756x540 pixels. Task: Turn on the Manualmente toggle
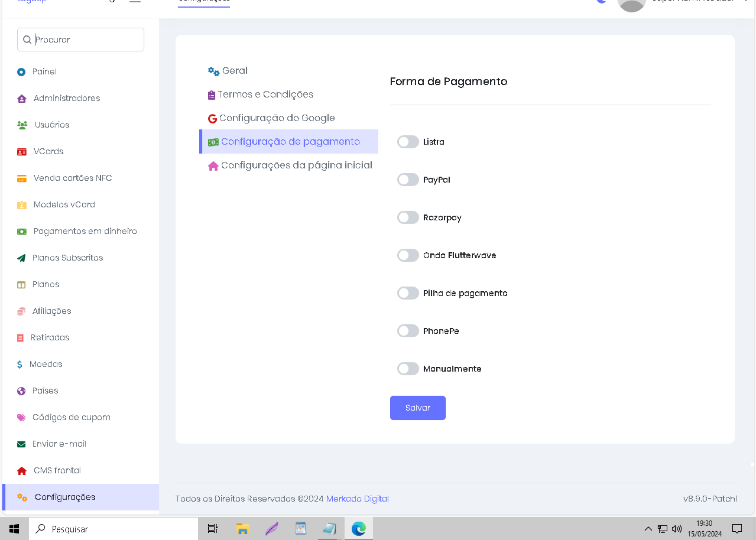(x=408, y=369)
